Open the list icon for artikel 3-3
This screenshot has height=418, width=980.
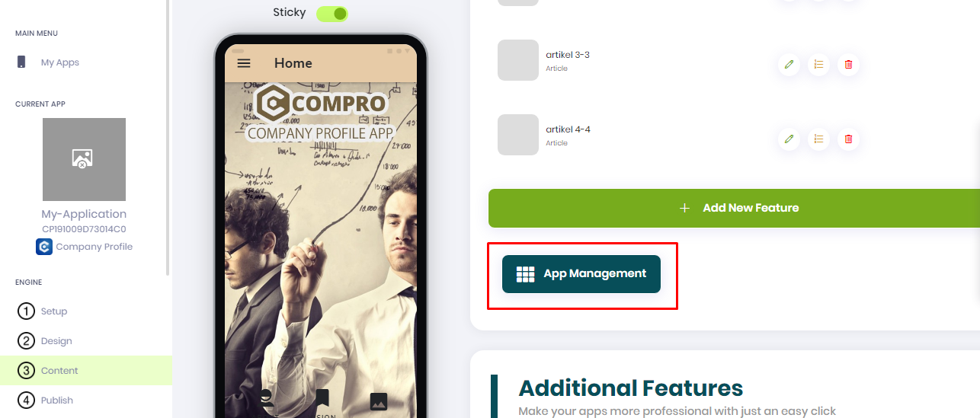pyautogui.click(x=818, y=65)
